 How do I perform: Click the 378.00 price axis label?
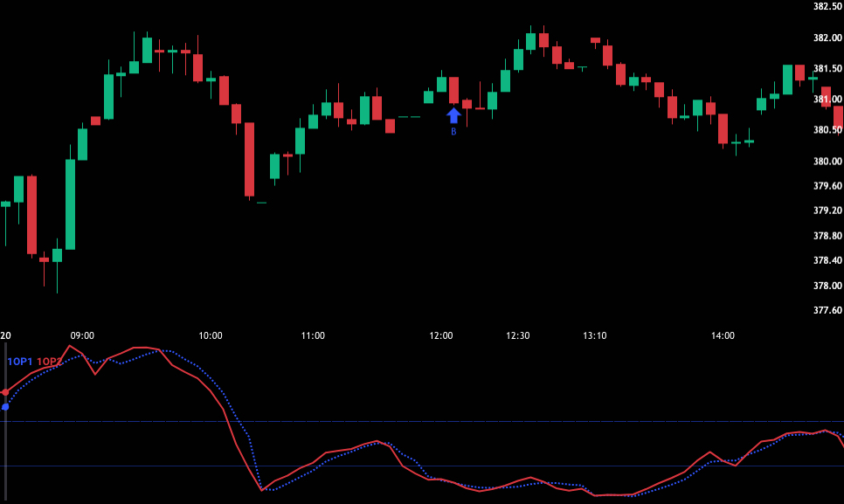coord(827,286)
